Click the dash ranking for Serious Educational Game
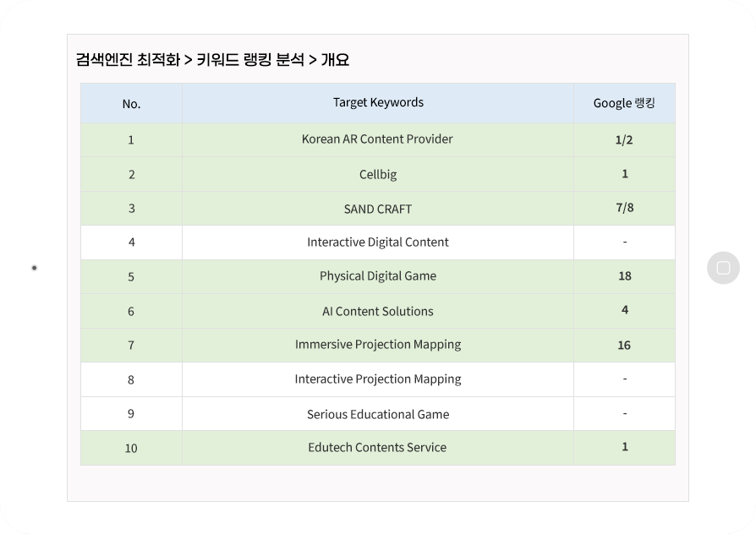Screen dimensions: 756x534 coord(625,413)
